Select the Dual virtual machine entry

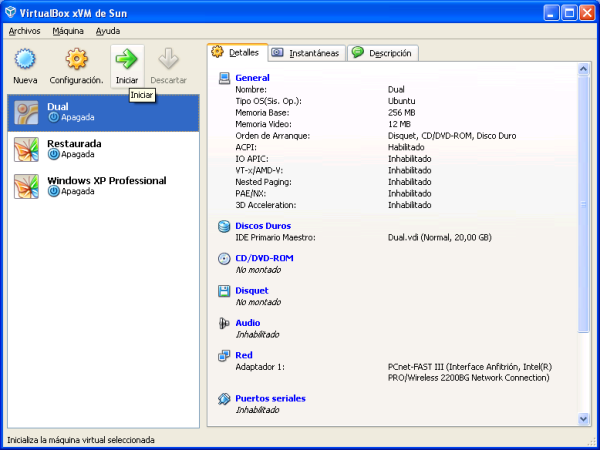102,111
